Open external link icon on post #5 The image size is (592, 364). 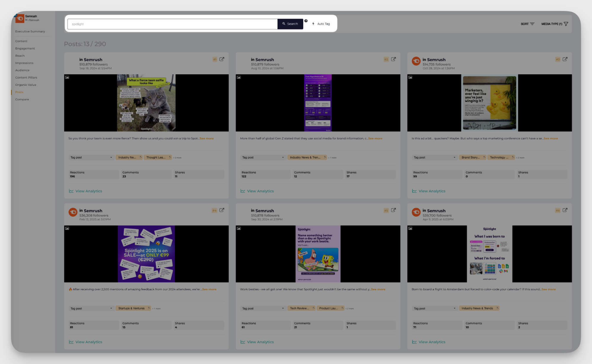point(393,210)
